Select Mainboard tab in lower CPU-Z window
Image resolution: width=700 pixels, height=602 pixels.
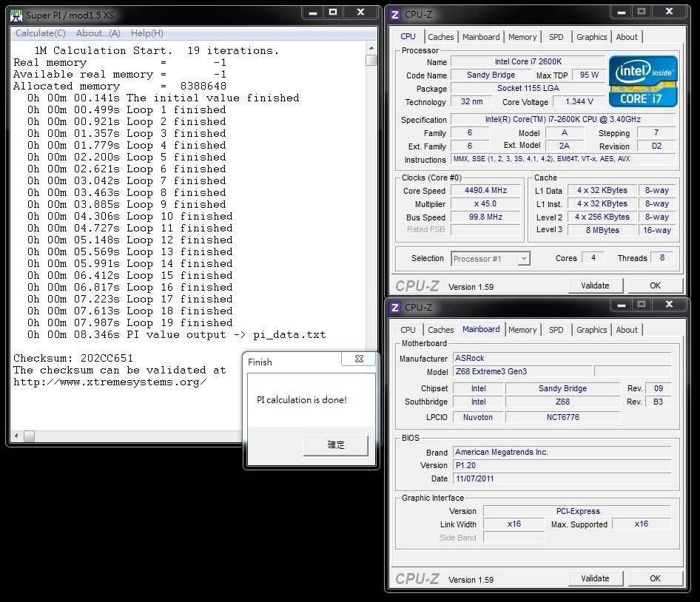[x=481, y=329]
